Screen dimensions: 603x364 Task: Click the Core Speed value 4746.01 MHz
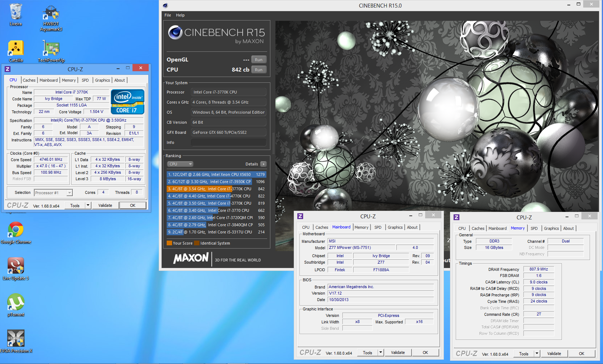click(51, 159)
